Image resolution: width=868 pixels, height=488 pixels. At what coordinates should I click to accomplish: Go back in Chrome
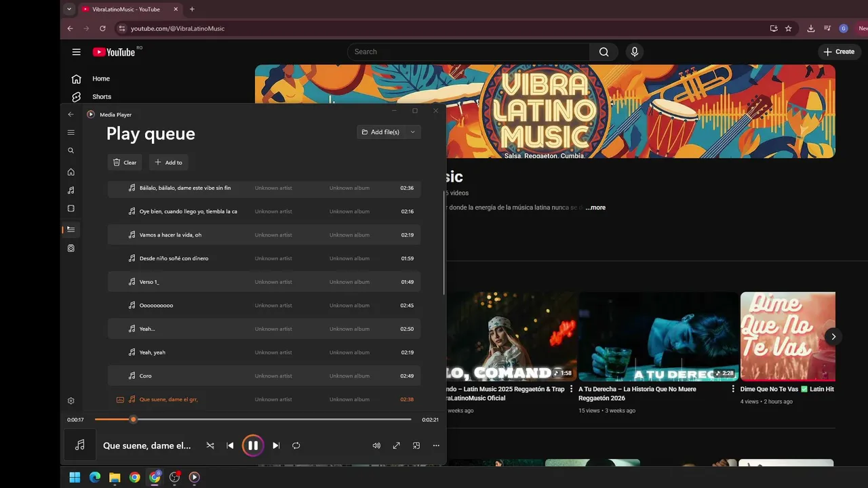70,28
